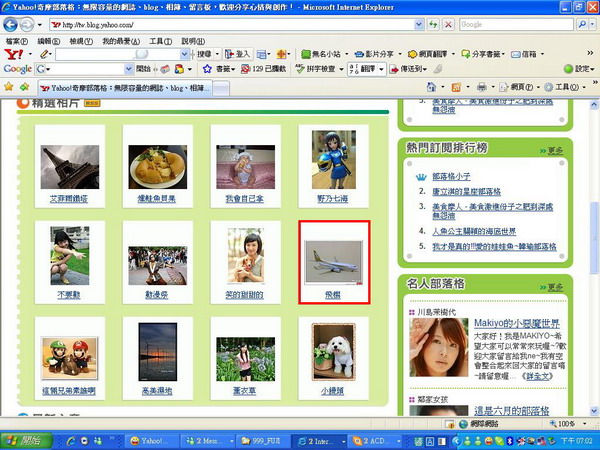Open the 工具(T) Tools menu in menu bar
This screenshot has width=600, height=450.
(x=160, y=41)
